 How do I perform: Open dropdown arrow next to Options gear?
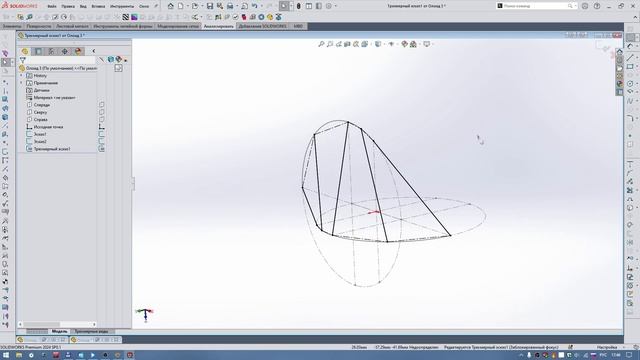(x=336, y=6)
